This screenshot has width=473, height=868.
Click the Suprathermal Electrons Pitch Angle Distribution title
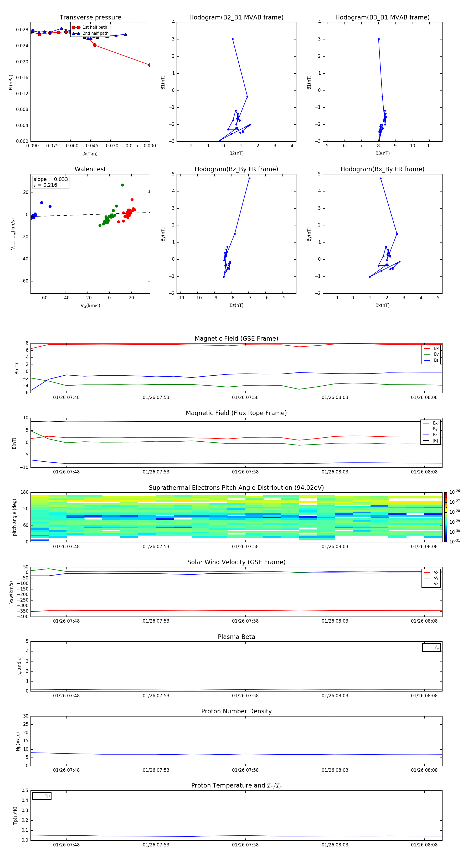coord(236,488)
